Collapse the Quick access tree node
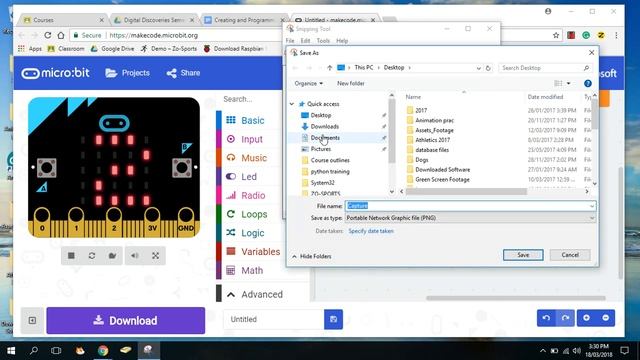 click(292, 104)
